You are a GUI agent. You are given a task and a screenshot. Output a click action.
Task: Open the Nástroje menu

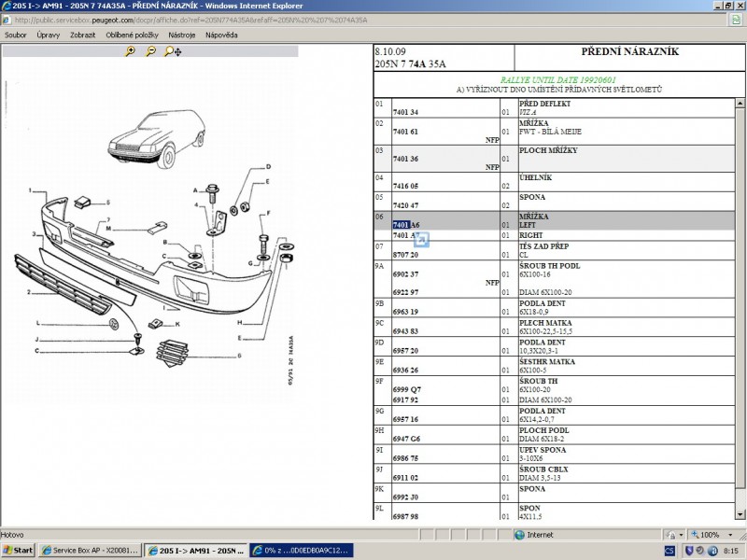181,35
